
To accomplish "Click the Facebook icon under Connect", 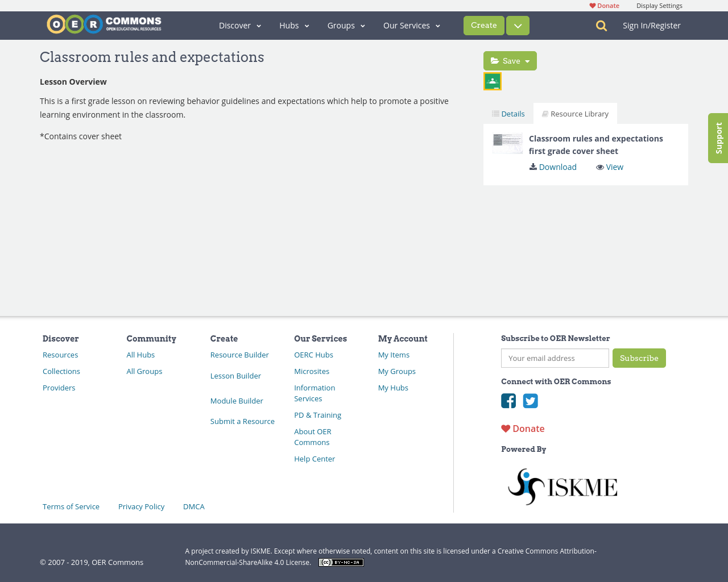I will tap(508, 401).
